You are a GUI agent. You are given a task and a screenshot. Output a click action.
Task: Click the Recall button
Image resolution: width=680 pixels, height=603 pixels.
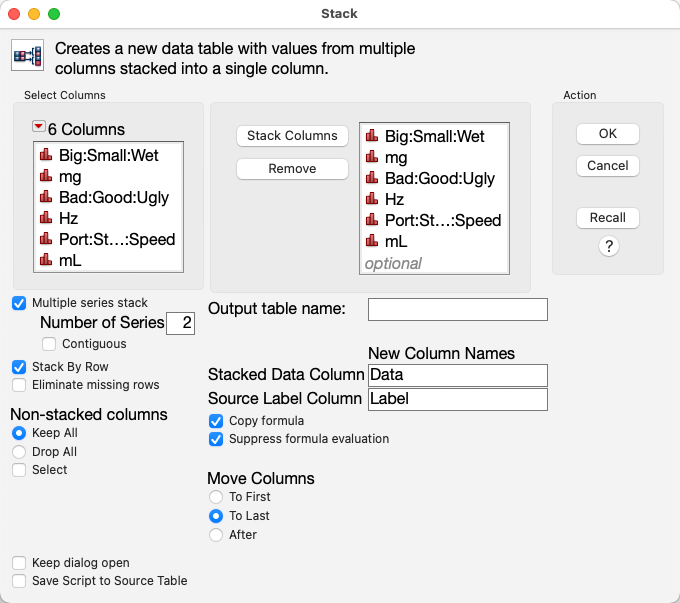[607, 217]
